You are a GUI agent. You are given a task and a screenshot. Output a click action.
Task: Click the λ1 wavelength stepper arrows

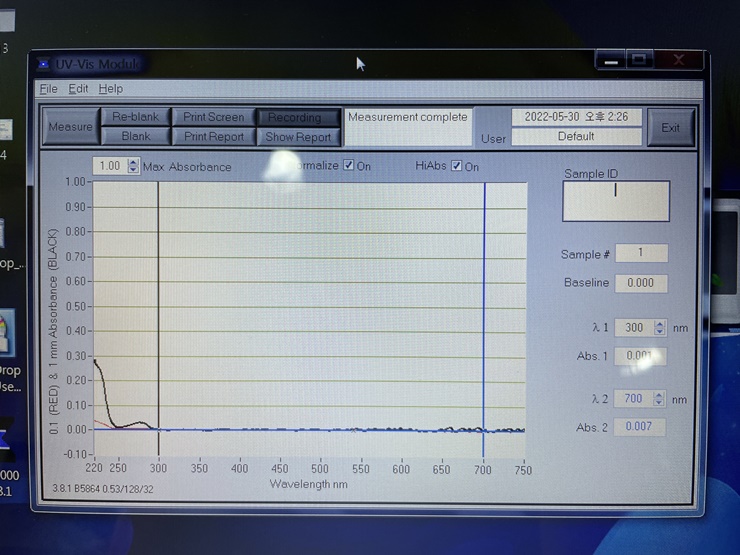(659, 327)
